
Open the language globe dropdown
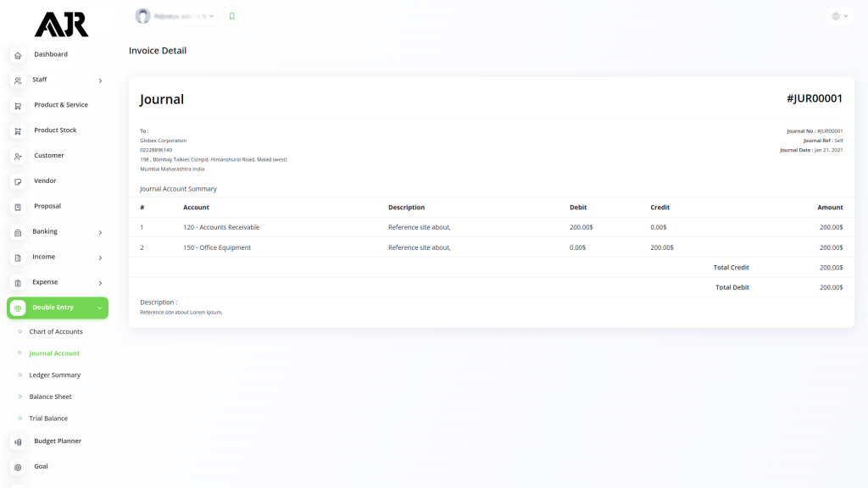tap(839, 16)
